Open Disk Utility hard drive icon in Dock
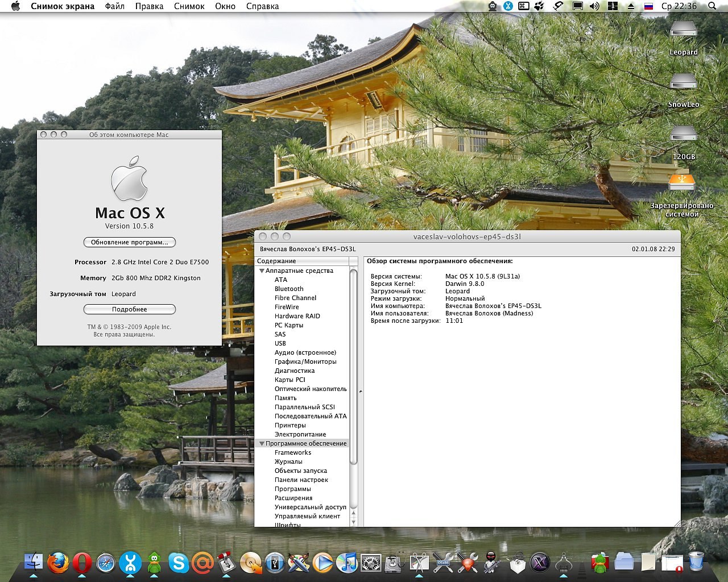Screen dimensions: 728x582 [x=395, y=563]
